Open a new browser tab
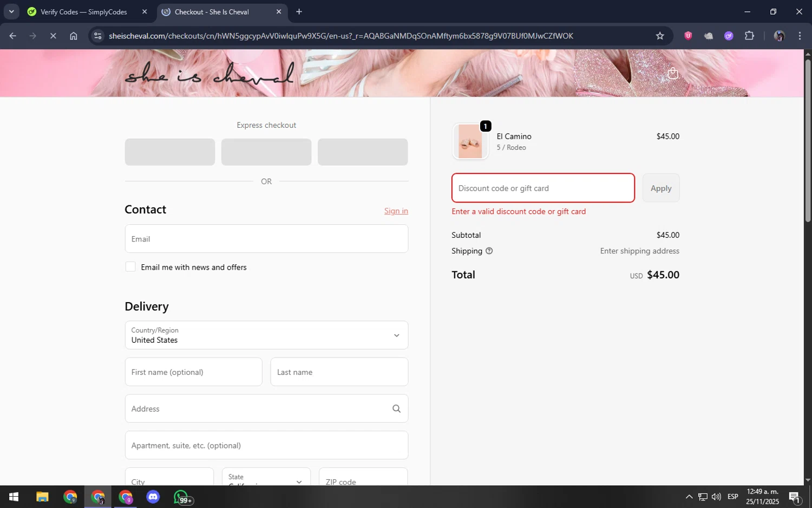This screenshot has height=508, width=812. [x=299, y=11]
